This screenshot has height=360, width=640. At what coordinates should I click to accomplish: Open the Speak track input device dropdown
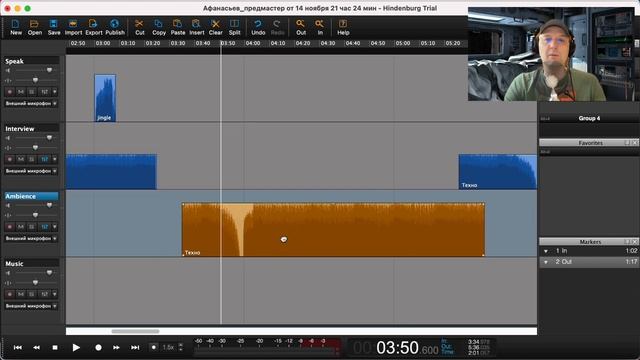(x=31, y=104)
